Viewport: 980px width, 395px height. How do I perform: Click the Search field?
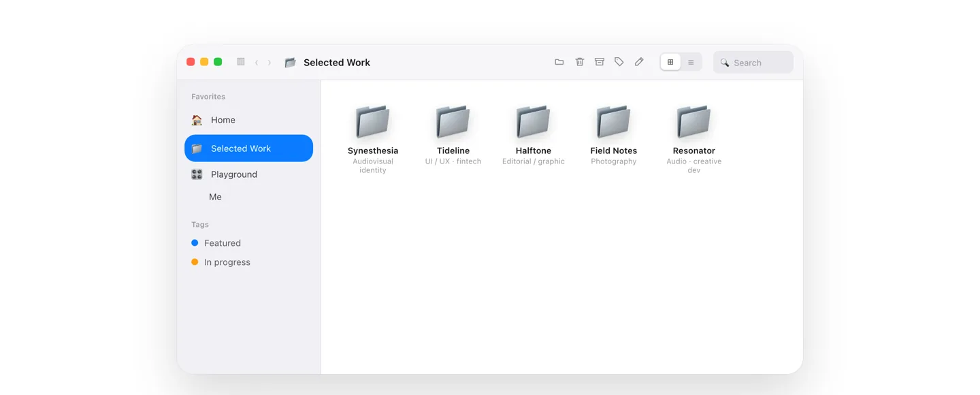pyautogui.click(x=753, y=62)
